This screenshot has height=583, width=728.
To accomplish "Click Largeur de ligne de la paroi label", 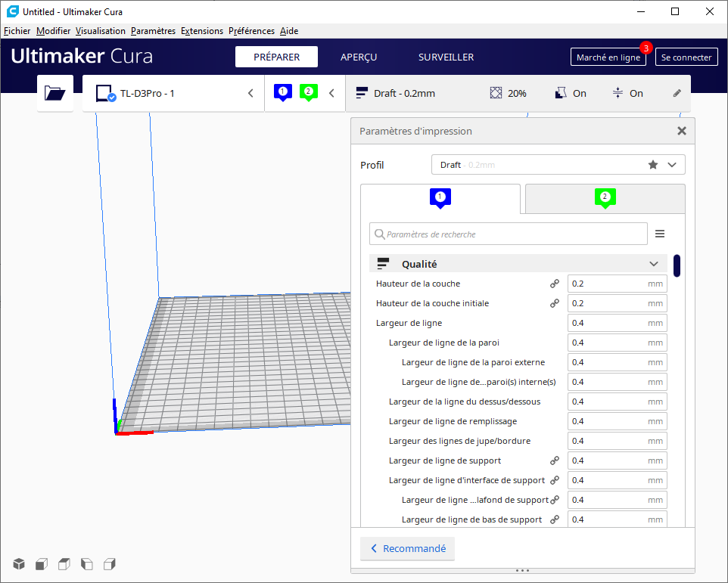I will (x=444, y=343).
